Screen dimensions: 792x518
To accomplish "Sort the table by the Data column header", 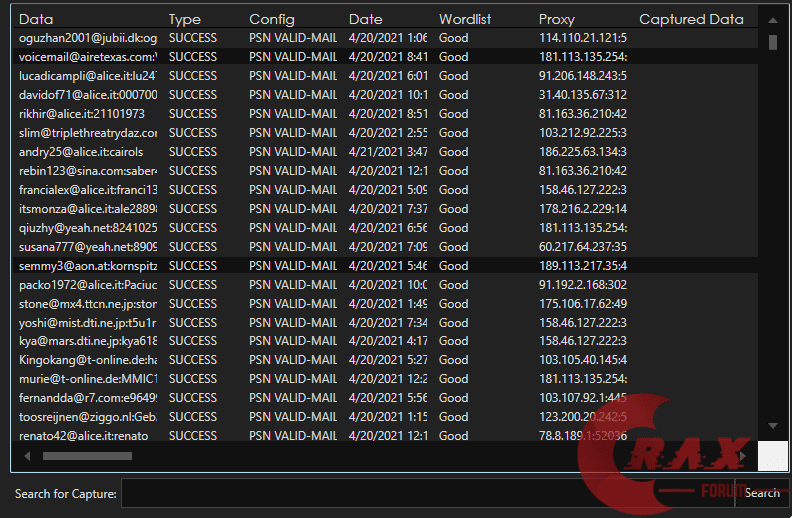I will [x=36, y=19].
